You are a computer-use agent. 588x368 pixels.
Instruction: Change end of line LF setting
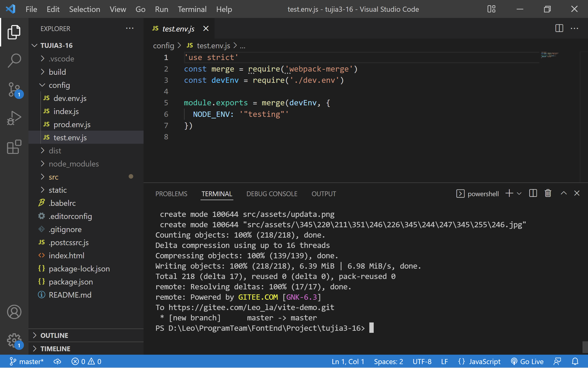[444, 361]
